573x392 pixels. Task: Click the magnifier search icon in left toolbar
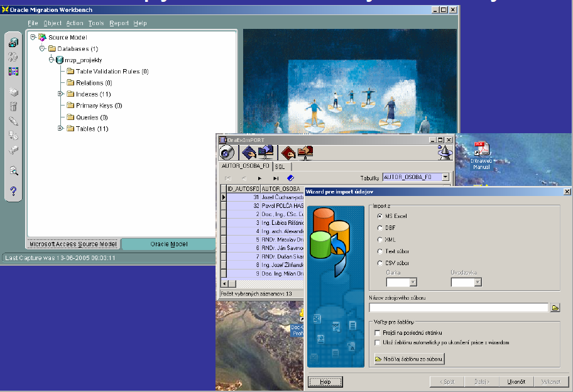pos(13,170)
